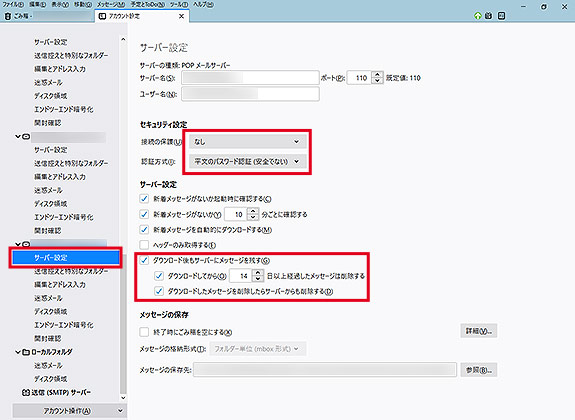Toggle ヘッダーのみ取得する checkbox
The image size is (575, 420).
point(144,245)
